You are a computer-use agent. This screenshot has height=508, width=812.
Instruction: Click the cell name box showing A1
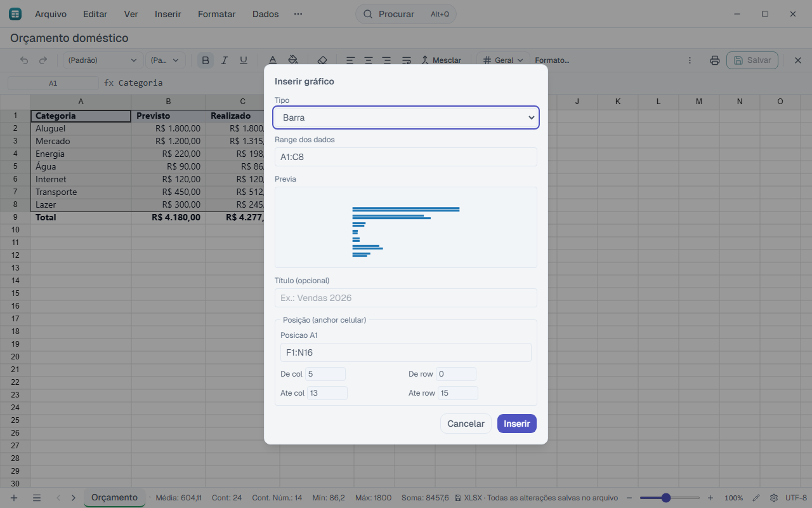[x=53, y=83]
